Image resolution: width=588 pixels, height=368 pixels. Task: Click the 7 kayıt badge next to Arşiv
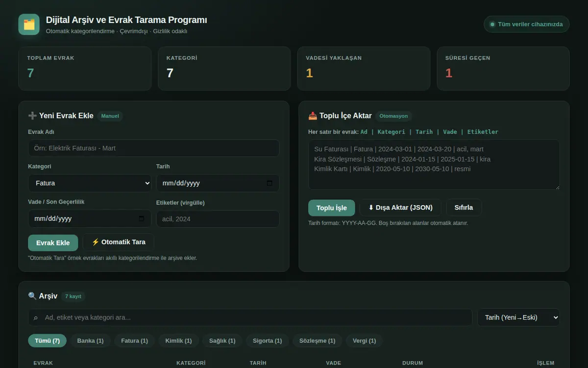(73, 296)
